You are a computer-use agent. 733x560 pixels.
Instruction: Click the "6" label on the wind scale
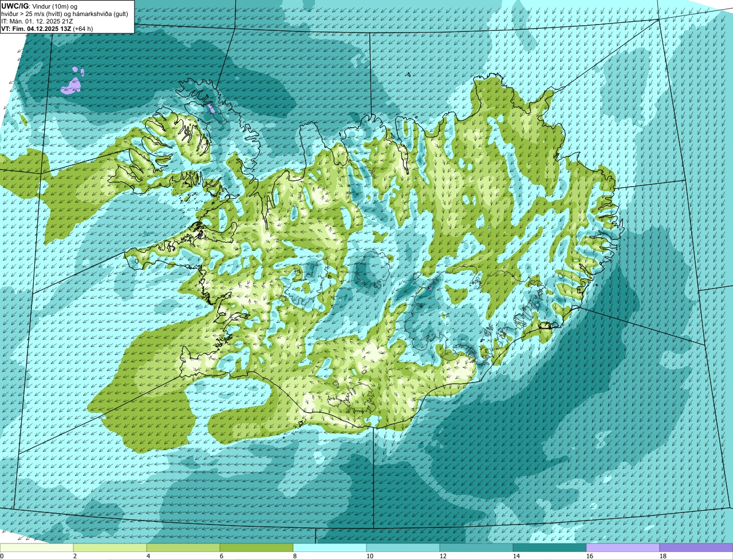221,556
